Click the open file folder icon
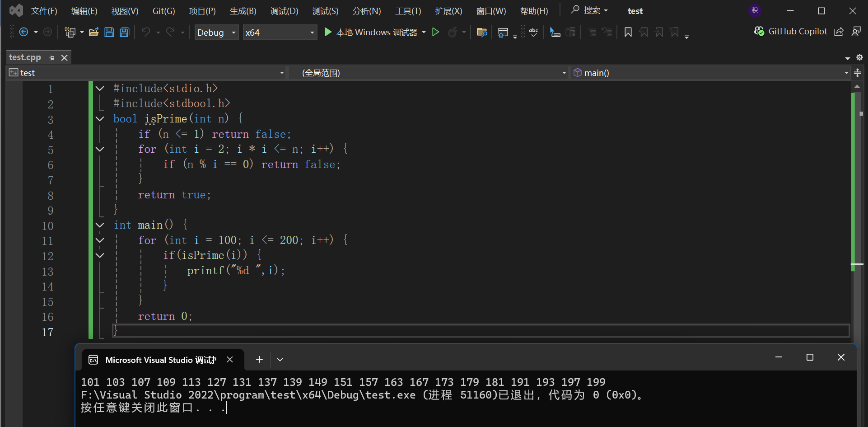Viewport: 868px width, 427px height. [x=94, y=32]
